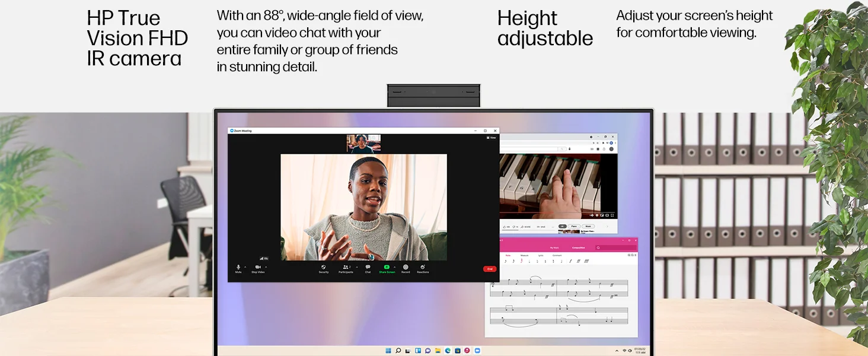The image size is (868, 356).
Task: Select the small participant thumbnail in Zoom
Action: pyautogui.click(x=363, y=144)
